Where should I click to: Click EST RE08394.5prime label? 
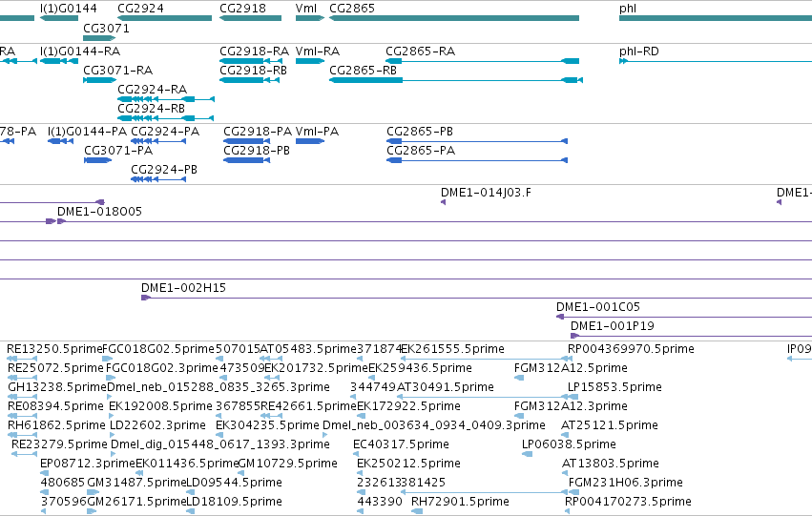[x=56, y=406]
